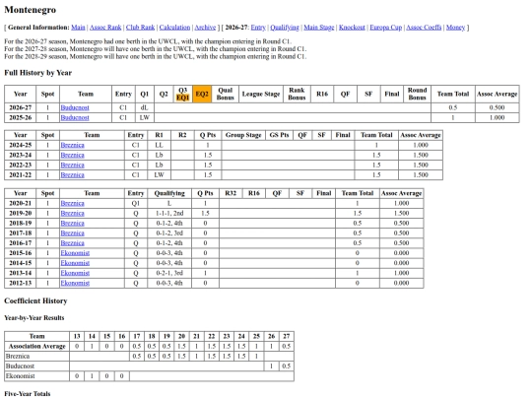Open Breznica team link for 2016-17
532x399 pixels.
click(x=72, y=243)
